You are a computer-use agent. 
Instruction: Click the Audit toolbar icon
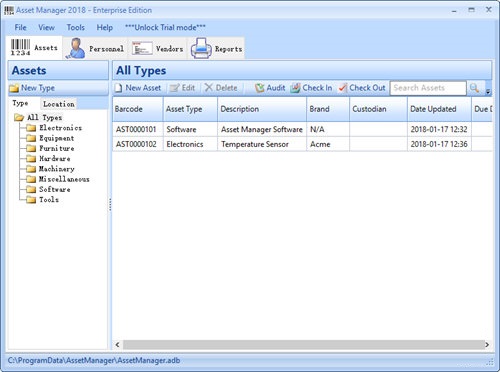click(259, 88)
